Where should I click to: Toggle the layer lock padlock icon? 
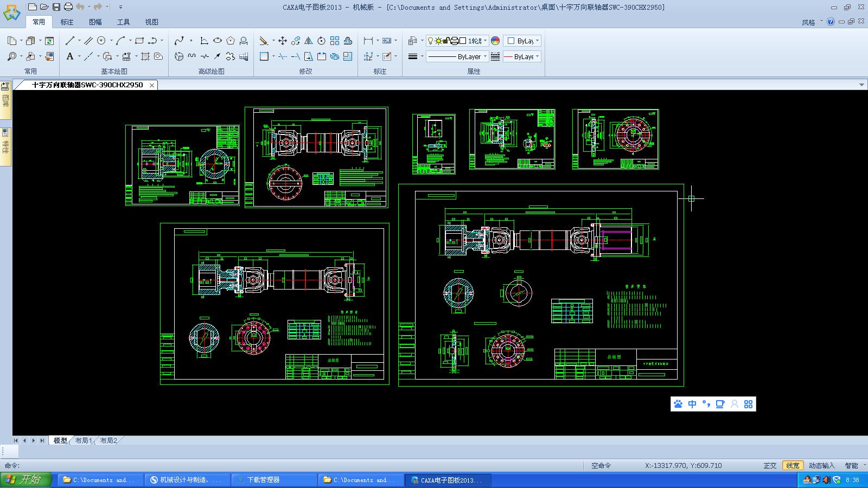tap(446, 41)
